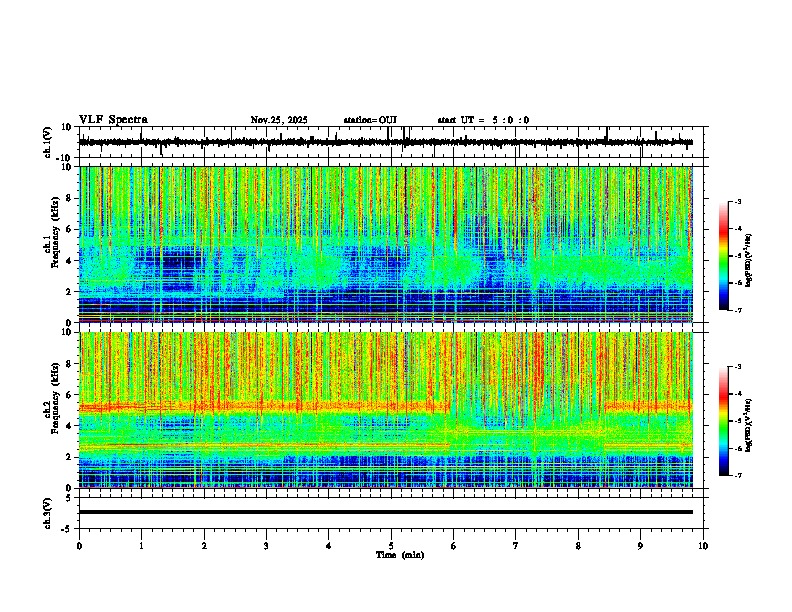Screen dimensions: 792x612
Task: Click the ch.2 spectrogram color scale bar
Action: pos(724,421)
